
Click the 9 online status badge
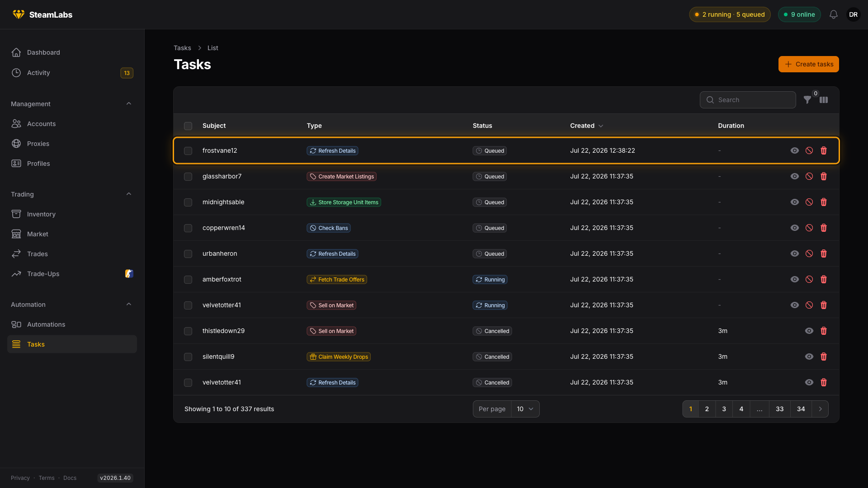click(799, 14)
